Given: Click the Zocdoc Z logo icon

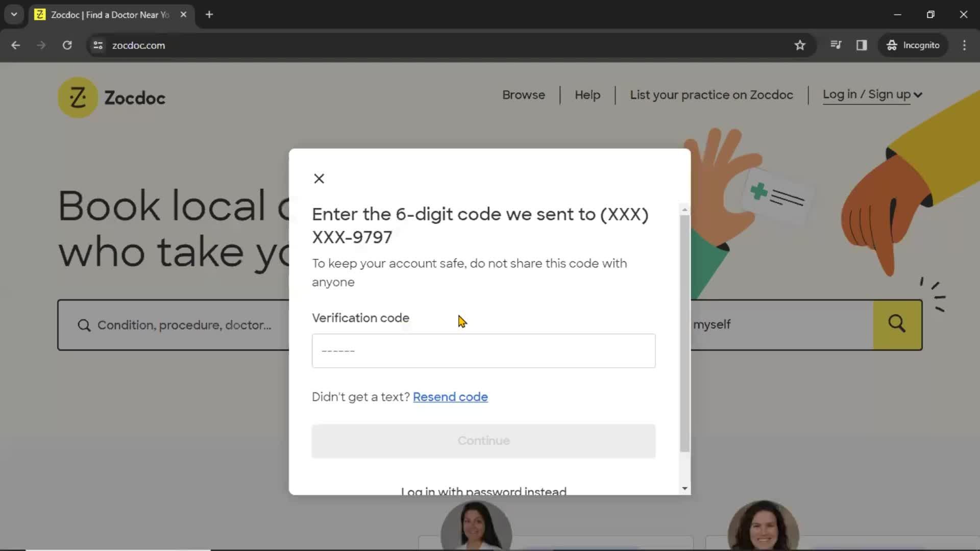Looking at the screenshot, I should click(x=78, y=97).
